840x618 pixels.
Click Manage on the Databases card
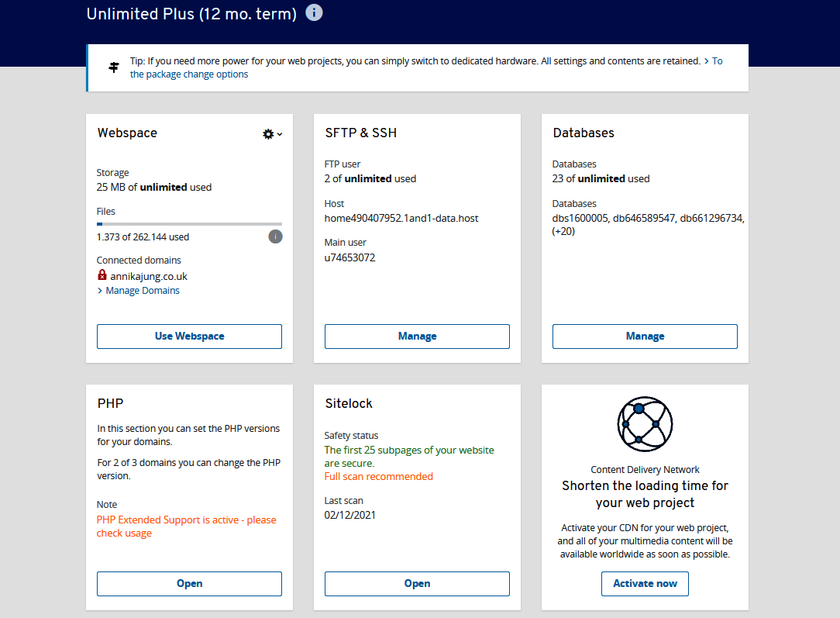pos(645,336)
